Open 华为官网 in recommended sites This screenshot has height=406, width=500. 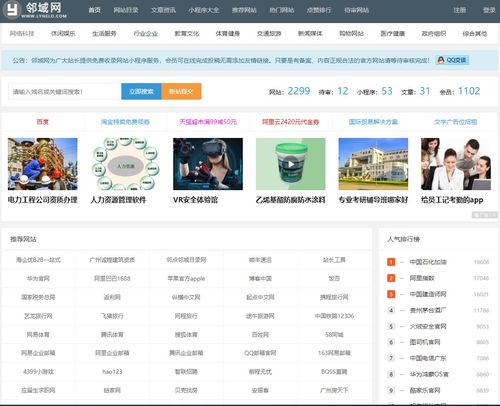pos(38,278)
